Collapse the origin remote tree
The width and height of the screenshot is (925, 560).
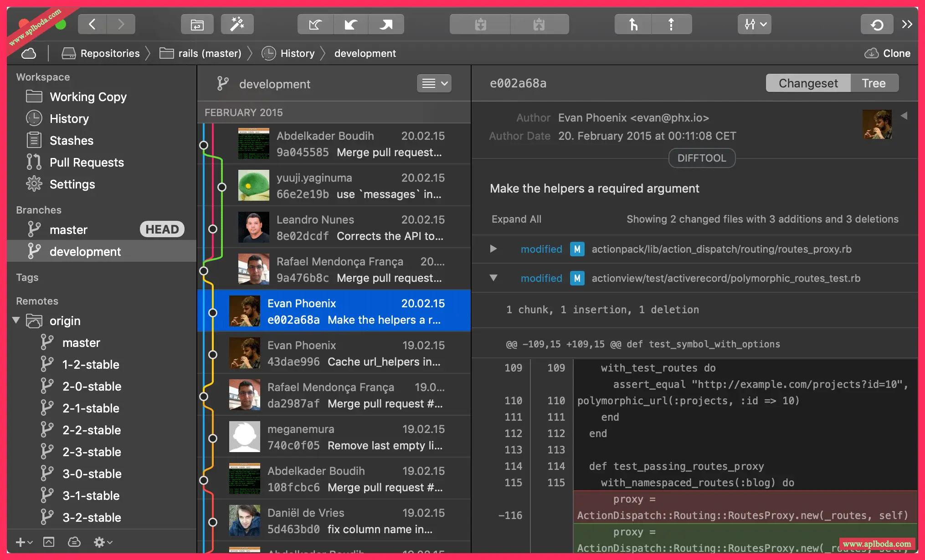pyautogui.click(x=16, y=321)
